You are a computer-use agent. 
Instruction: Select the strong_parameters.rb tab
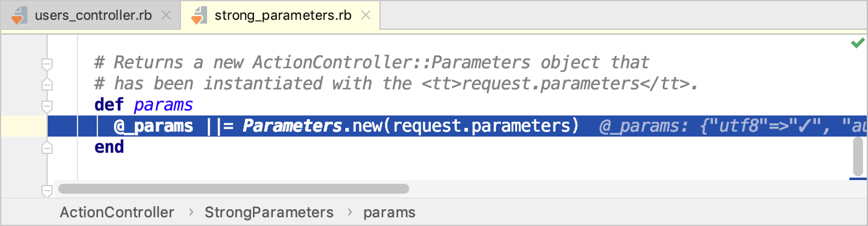tap(280, 16)
